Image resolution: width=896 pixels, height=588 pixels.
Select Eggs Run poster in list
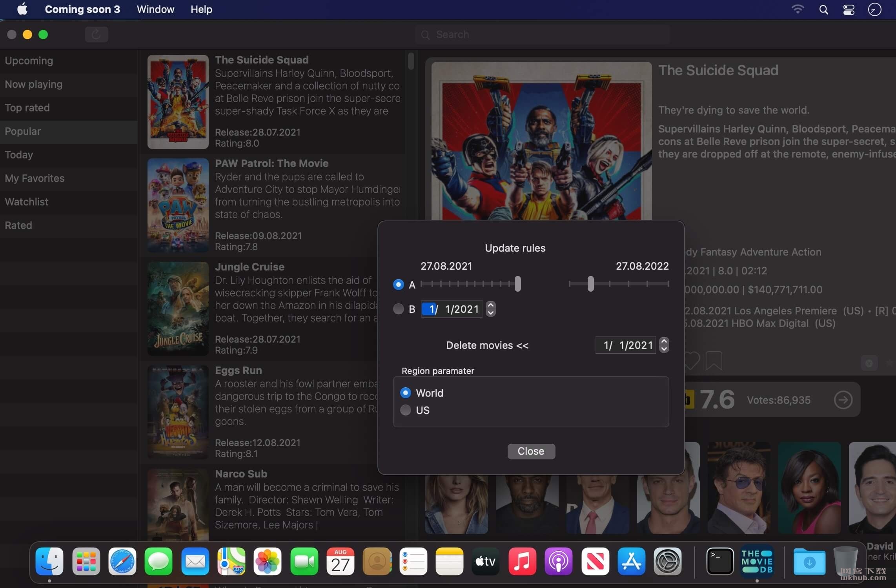pos(178,412)
